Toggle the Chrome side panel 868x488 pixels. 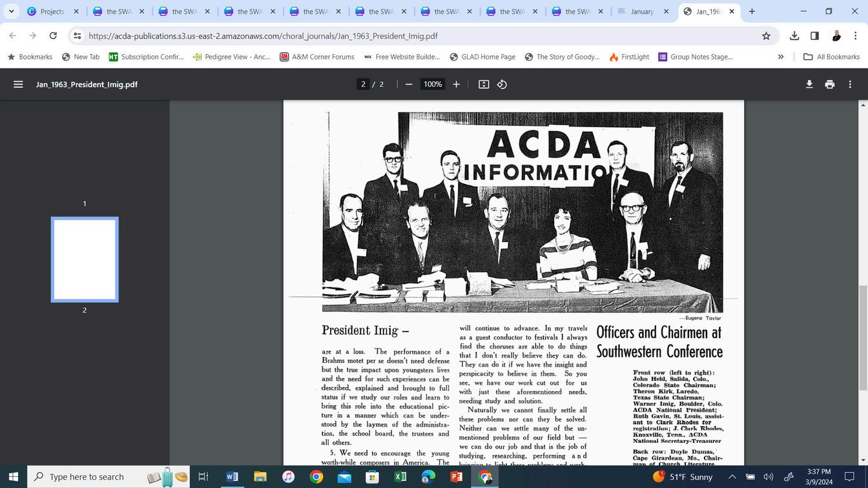pyautogui.click(x=814, y=36)
